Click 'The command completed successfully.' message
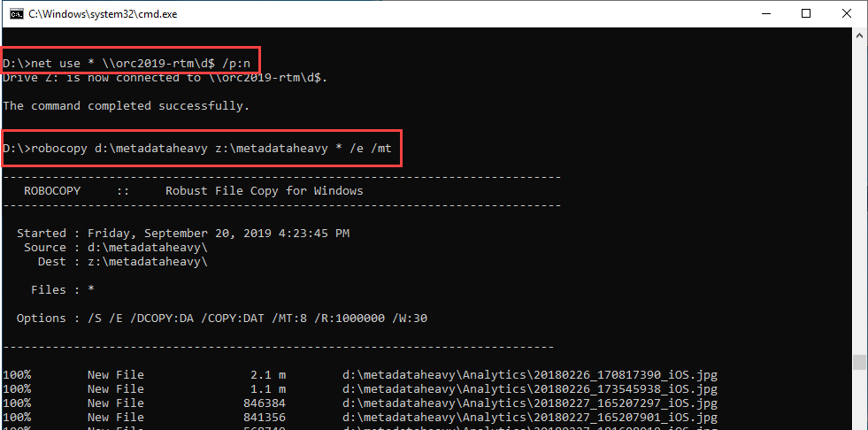 127,105
